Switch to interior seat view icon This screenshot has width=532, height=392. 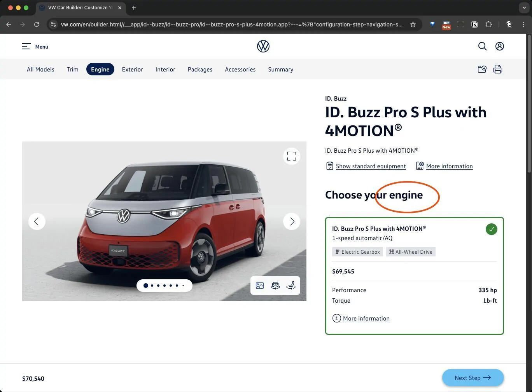coord(291,286)
